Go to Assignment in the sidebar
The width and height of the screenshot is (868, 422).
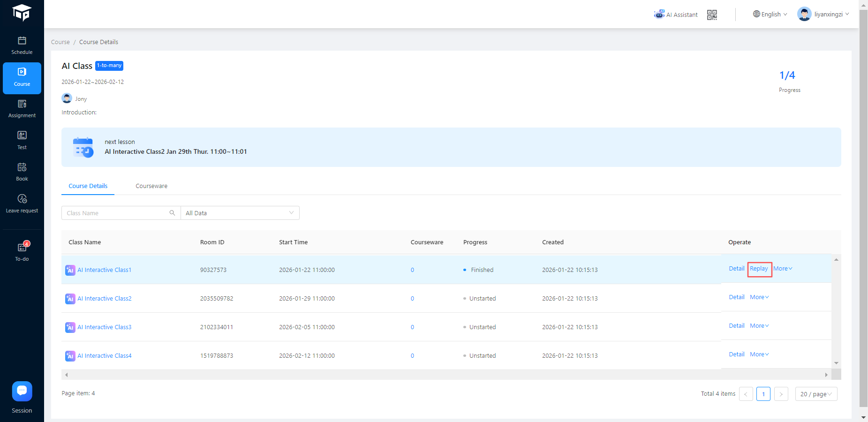[x=22, y=109]
